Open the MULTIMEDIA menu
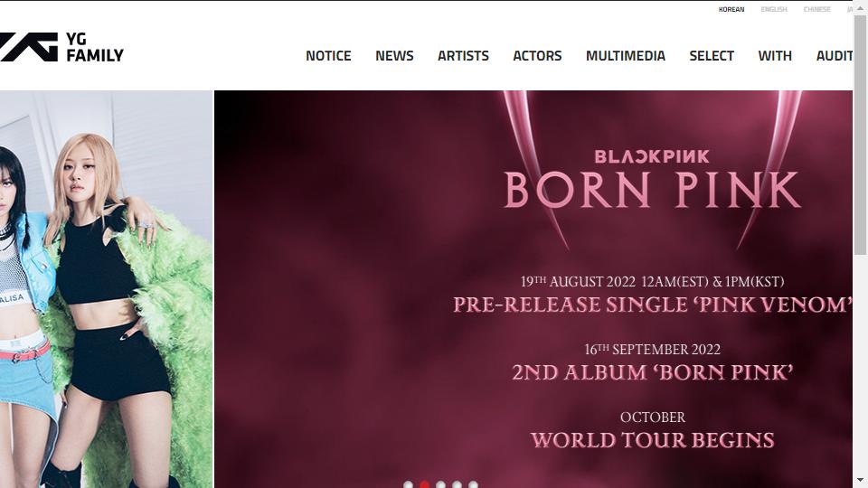Image resolution: width=868 pixels, height=488 pixels. tap(626, 56)
